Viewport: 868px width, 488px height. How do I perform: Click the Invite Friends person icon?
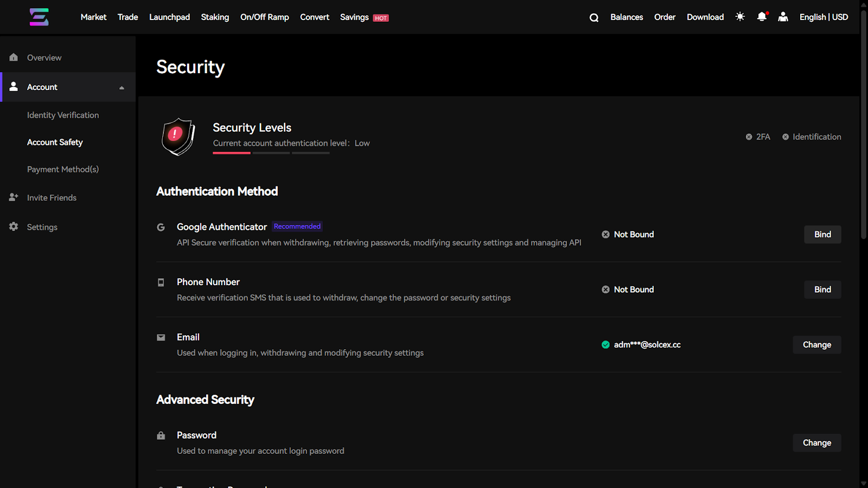pyautogui.click(x=14, y=197)
